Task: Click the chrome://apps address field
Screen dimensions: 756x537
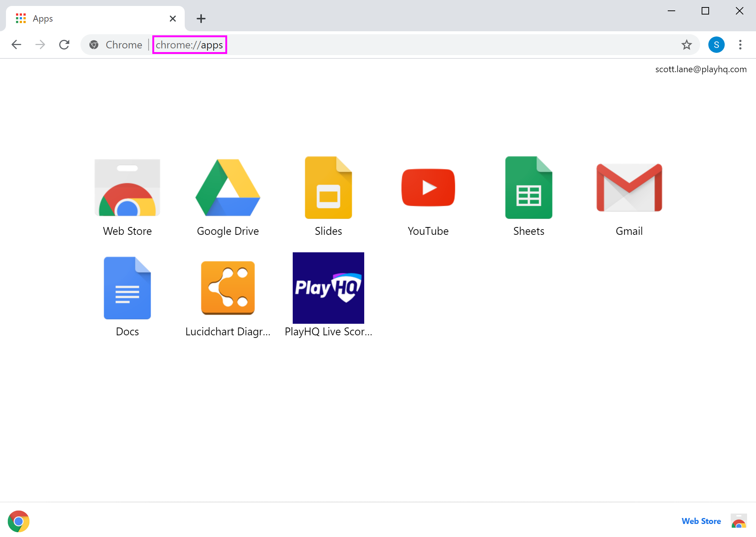Action: [x=190, y=45]
